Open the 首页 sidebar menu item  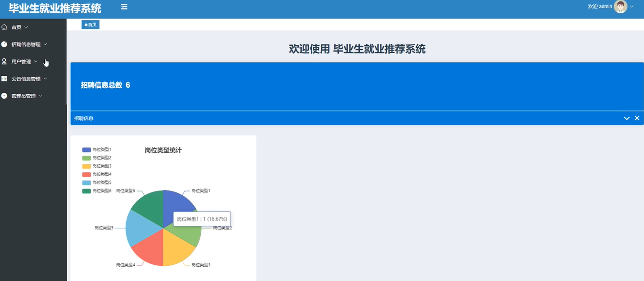(x=33, y=27)
